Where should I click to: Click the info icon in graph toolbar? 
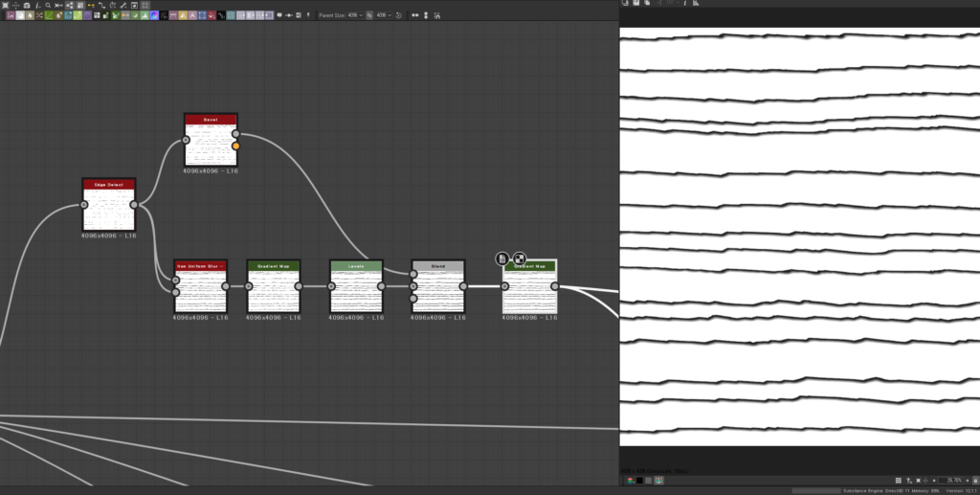37,5
